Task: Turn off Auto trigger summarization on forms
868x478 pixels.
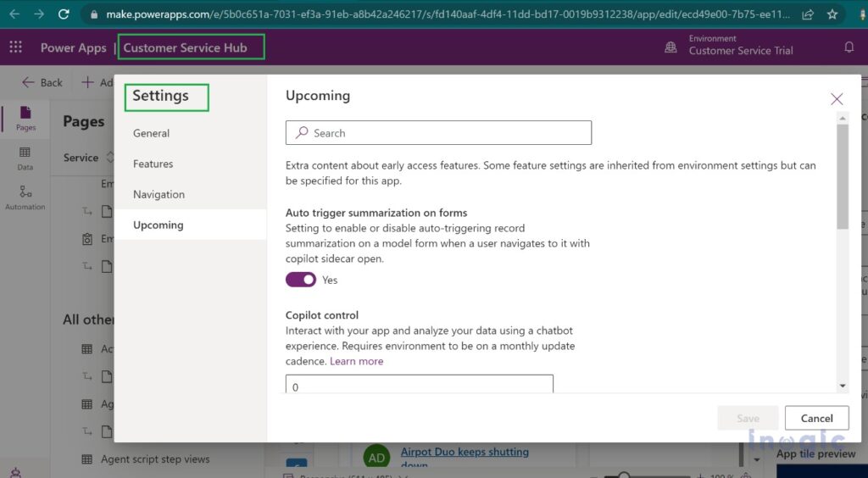Action: coord(301,280)
